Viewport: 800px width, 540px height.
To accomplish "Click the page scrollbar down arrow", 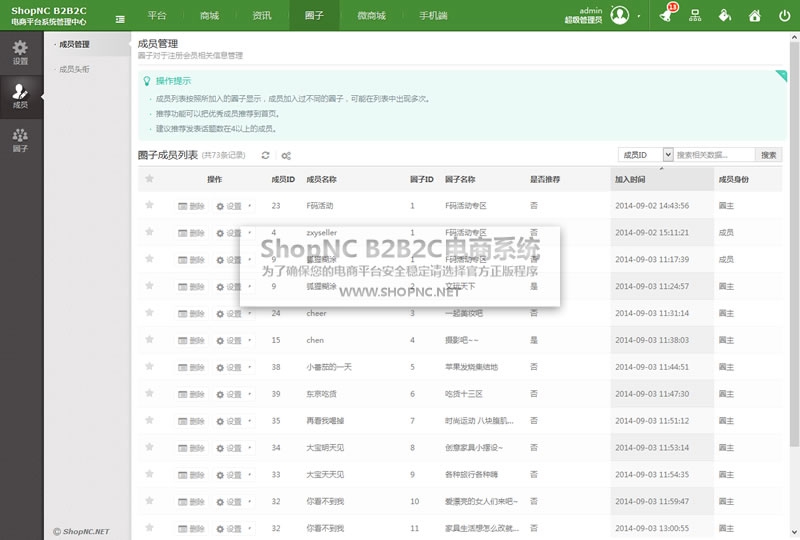I will pyautogui.click(x=794, y=533).
